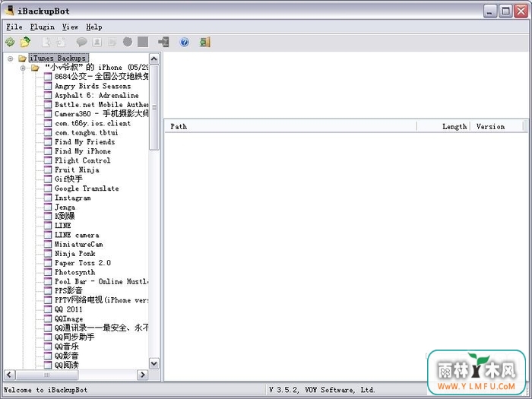Select the QQ同步助手 app entry
The image size is (532, 399).
tap(74, 337)
